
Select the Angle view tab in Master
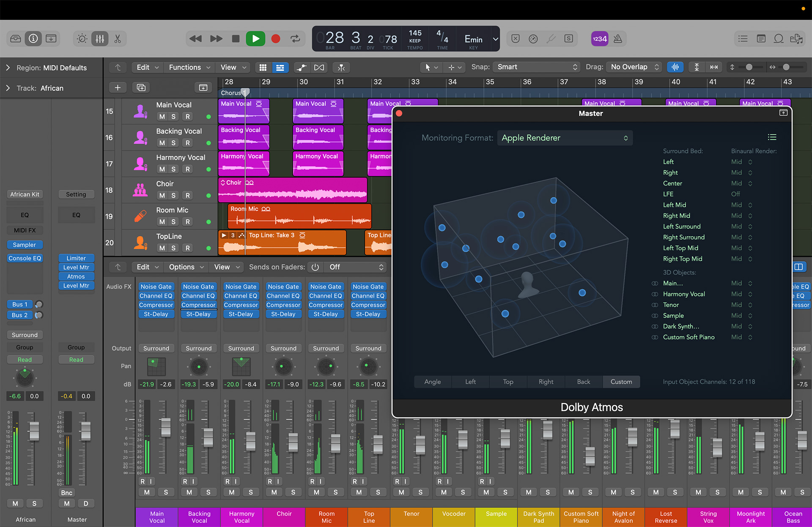pyautogui.click(x=433, y=382)
